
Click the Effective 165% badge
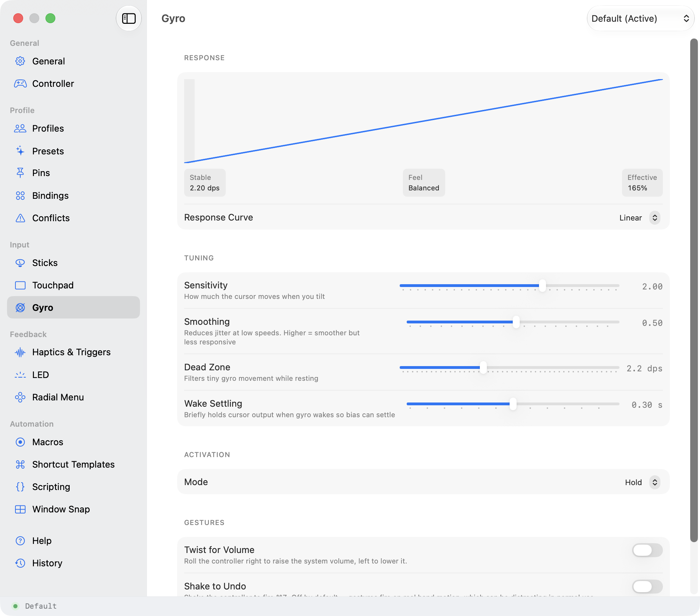coord(642,183)
